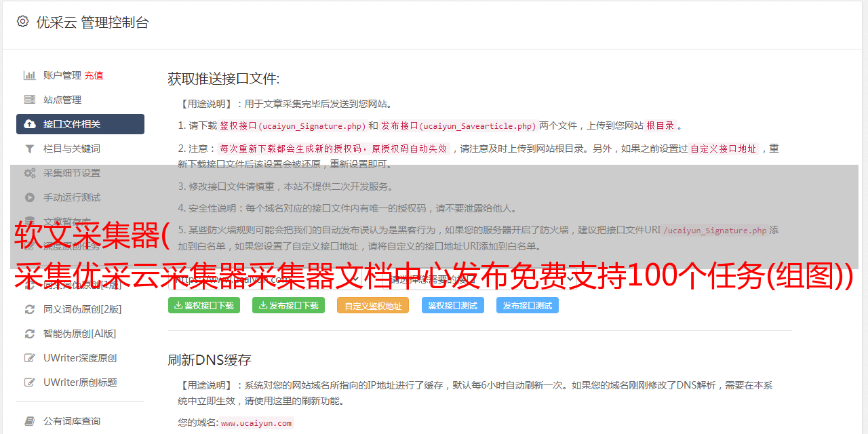
Task: Open UWriter原创标题 in the sidebar
Action: 80,382
